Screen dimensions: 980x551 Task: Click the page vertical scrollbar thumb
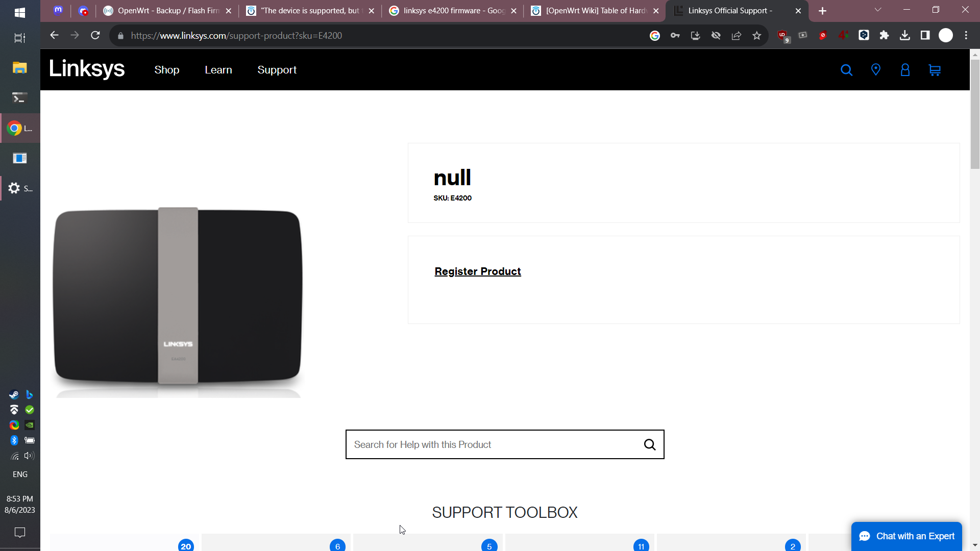tap(975, 114)
